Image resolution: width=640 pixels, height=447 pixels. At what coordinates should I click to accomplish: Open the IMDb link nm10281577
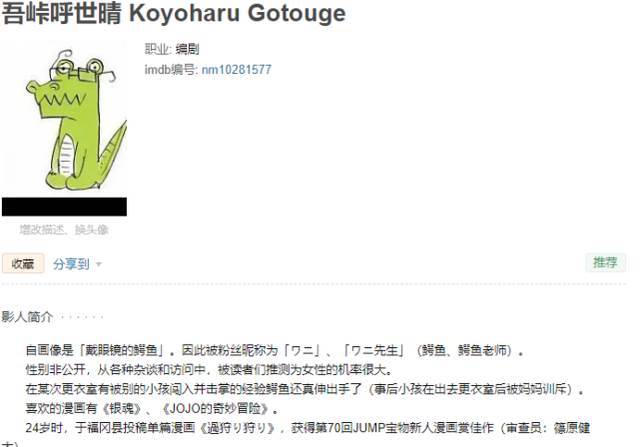click(x=236, y=70)
